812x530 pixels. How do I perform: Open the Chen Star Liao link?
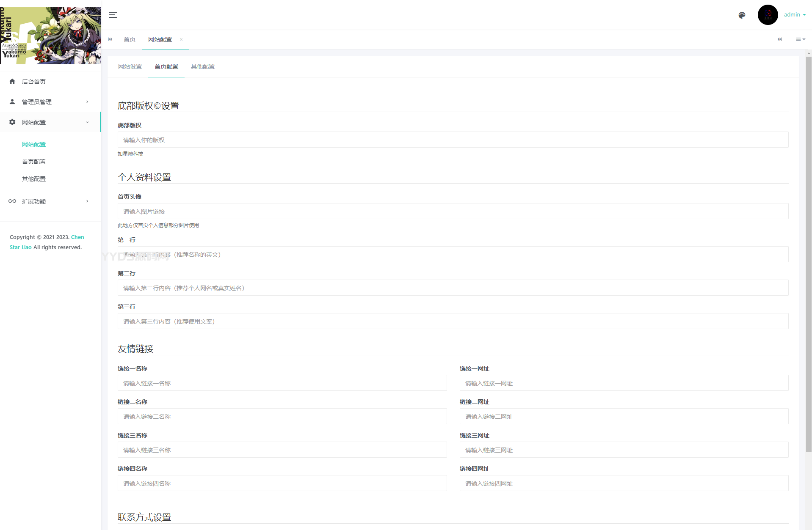[x=77, y=237]
